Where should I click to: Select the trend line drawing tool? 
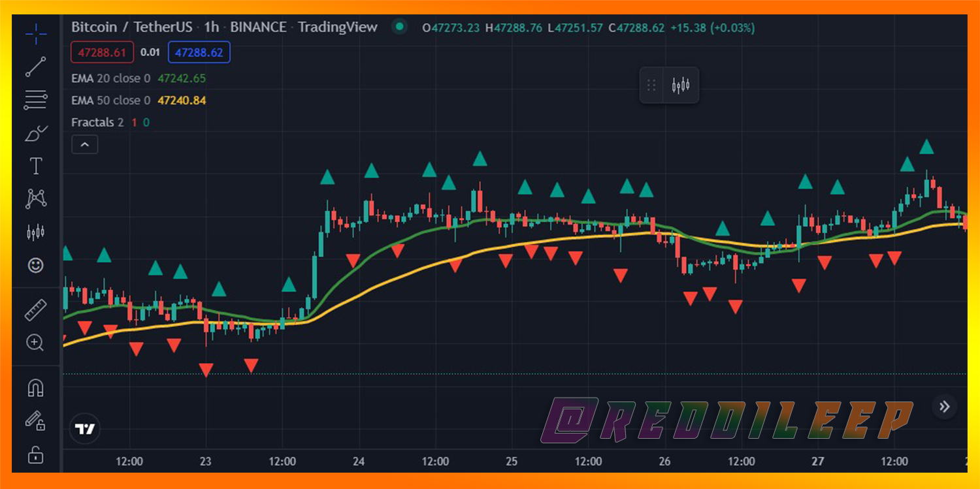click(36, 67)
